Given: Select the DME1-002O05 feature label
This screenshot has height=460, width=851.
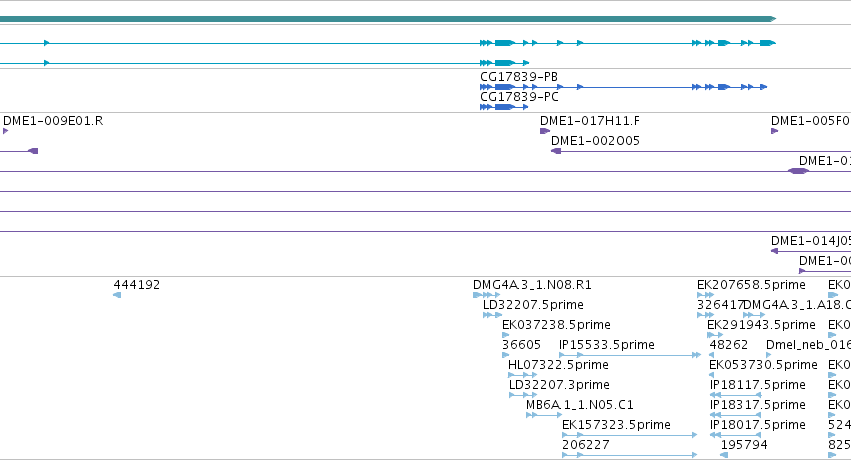Looking at the screenshot, I should (x=595, y=141).
